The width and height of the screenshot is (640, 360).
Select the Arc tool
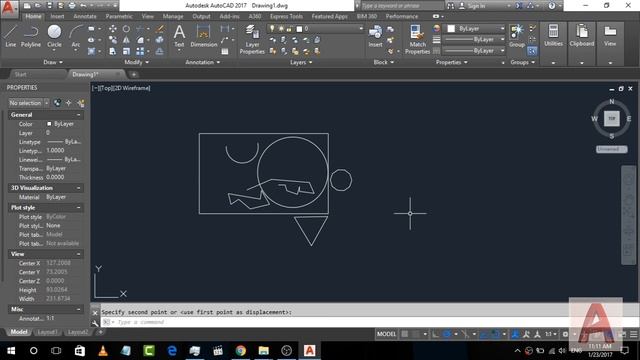pyautogui.click(x=76, y=36)
